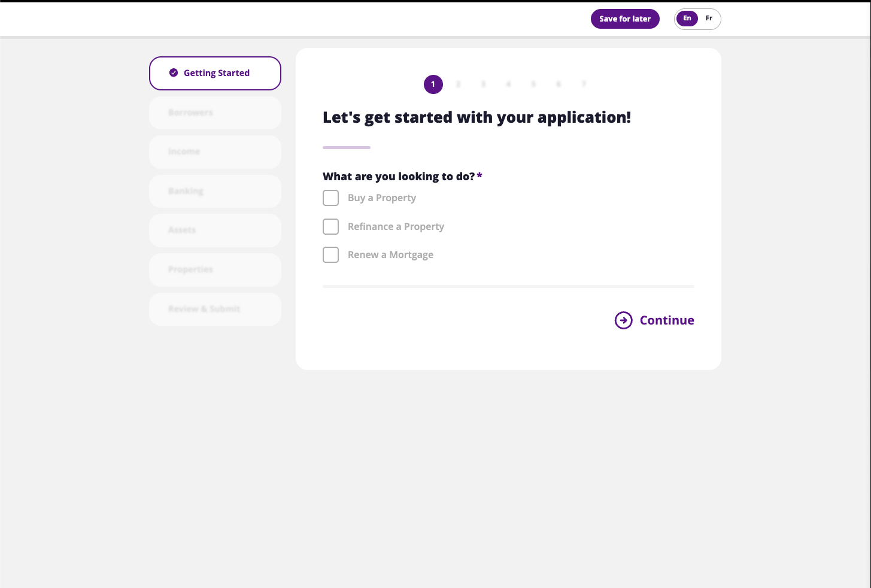This screenshot has width=871, height=588.
Task: Select the En language option
Action: point(687,19)
